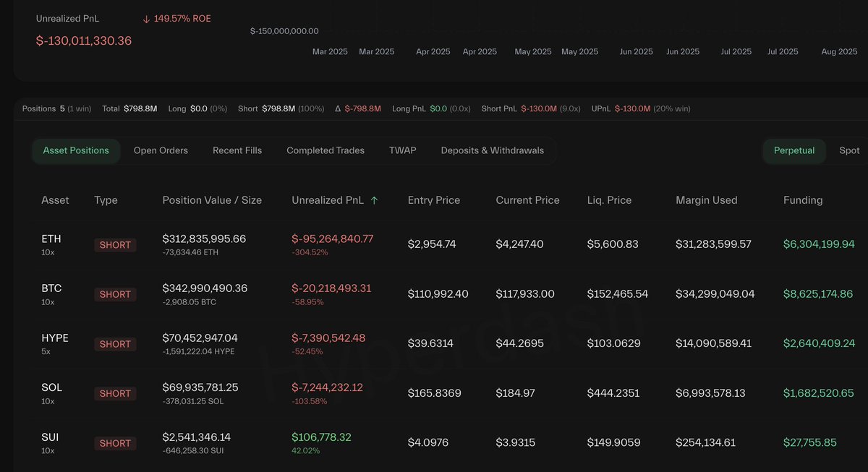
Task: Click the sort arrow on Unrealized PnL
Action: (375, 199)
